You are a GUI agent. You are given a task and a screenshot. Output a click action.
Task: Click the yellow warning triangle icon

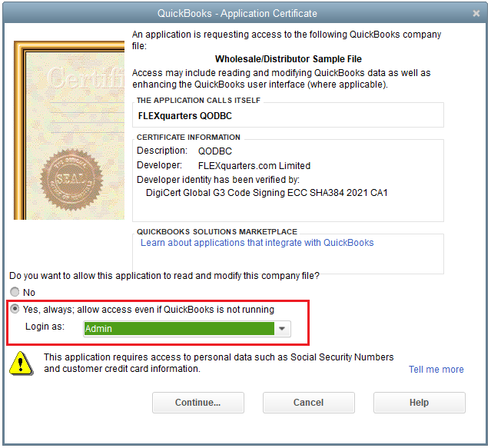[x=25, y=362]
